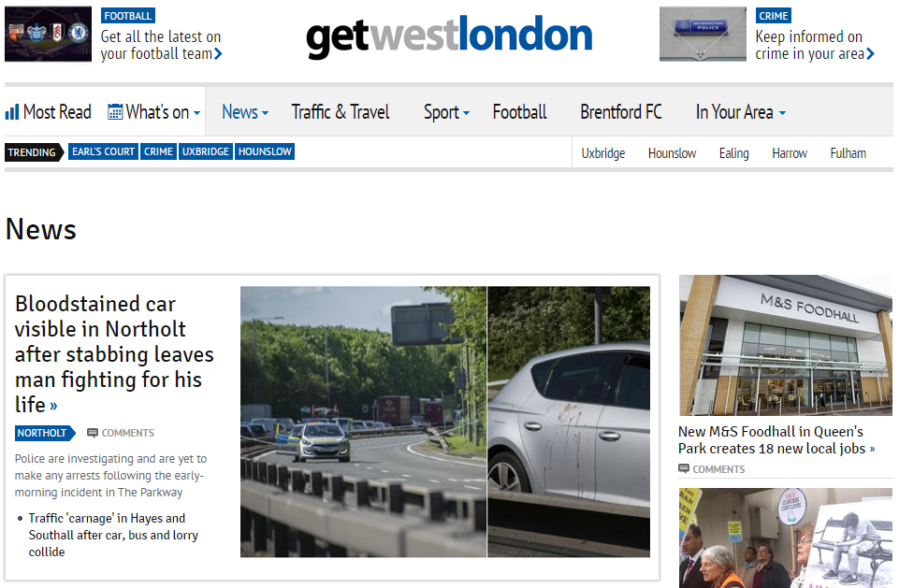Open the football club badges thumbnail
The image size is (899, 588).
[48, 34]
